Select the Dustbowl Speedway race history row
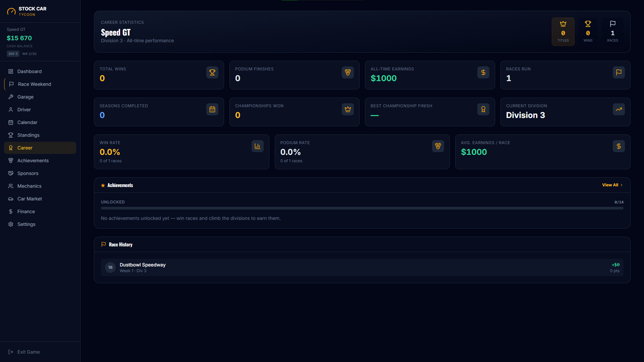The height and width of the screenshot is (362, 644). pos(362,267)
